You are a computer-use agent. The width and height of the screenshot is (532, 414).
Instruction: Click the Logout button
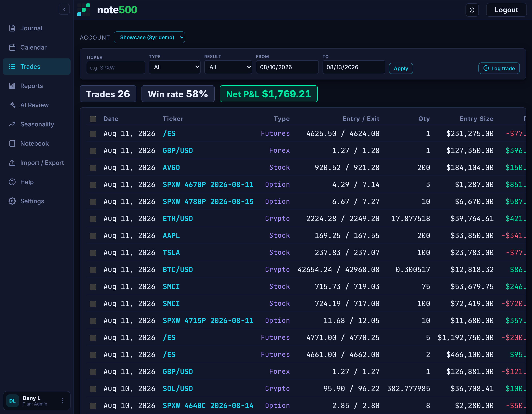tap(506, 10)
